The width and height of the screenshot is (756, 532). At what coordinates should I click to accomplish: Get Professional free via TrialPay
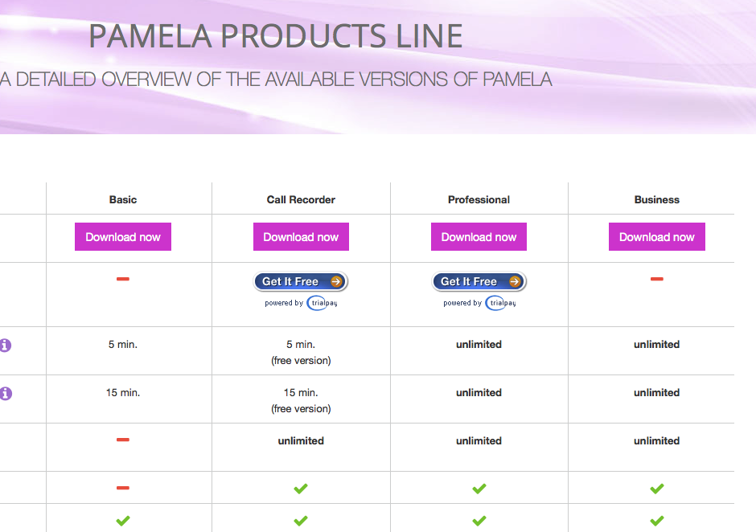click(479, 281)
